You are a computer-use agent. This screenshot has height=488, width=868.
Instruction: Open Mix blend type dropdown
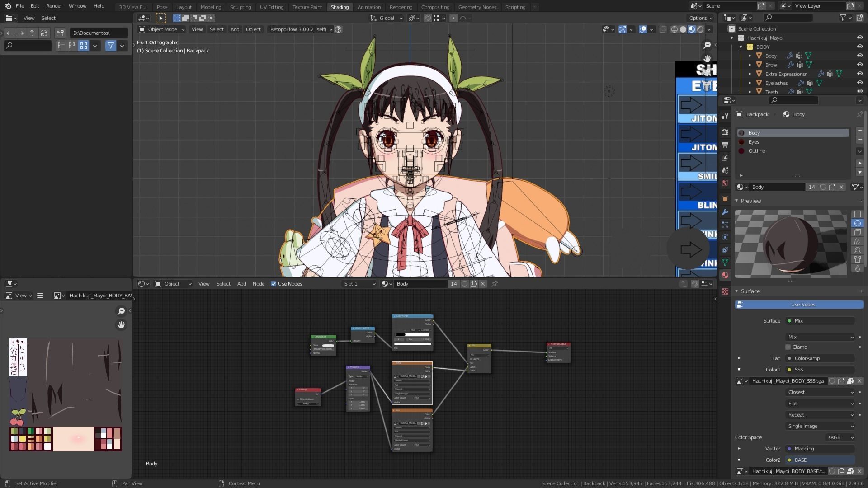tap(820, 337)
